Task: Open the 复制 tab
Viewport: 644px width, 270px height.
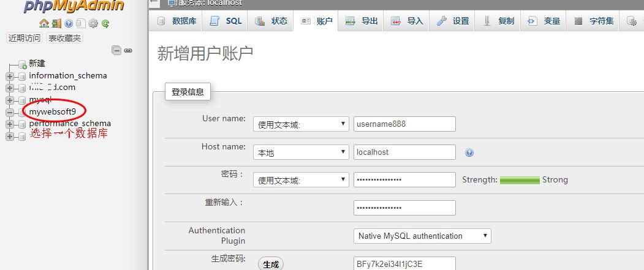Action: pos(498,21)
